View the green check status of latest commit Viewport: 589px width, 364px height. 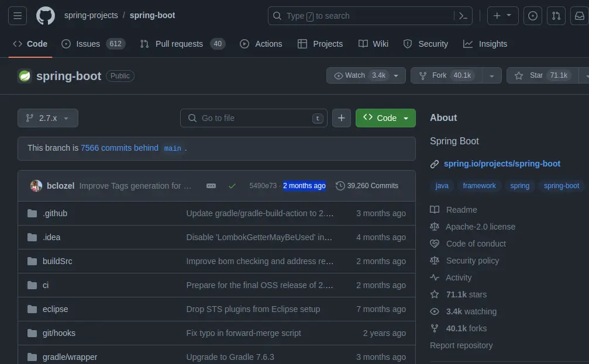tap(232, 186)
